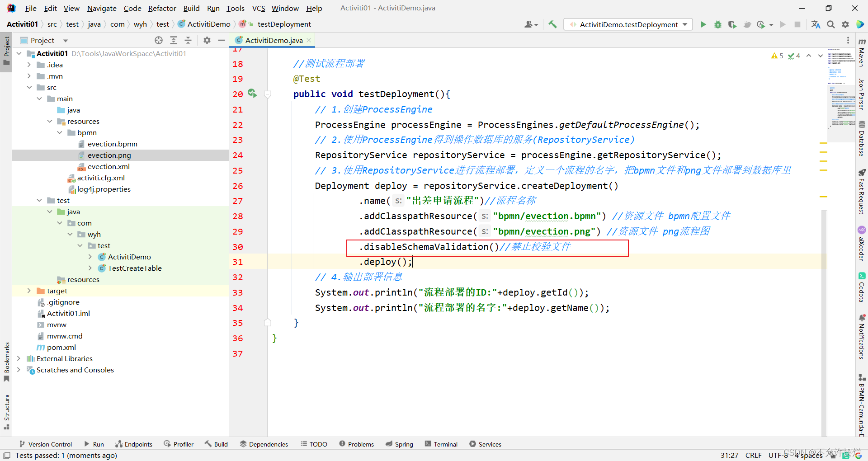Open the Terminal tool tab
Viewport: 868px width, 461px height.
click(x=441, y=444)
